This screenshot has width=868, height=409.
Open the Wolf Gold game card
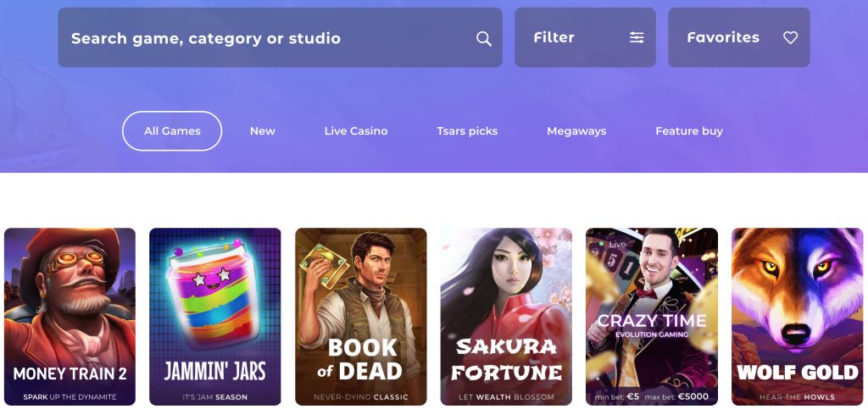pos(798,317)
